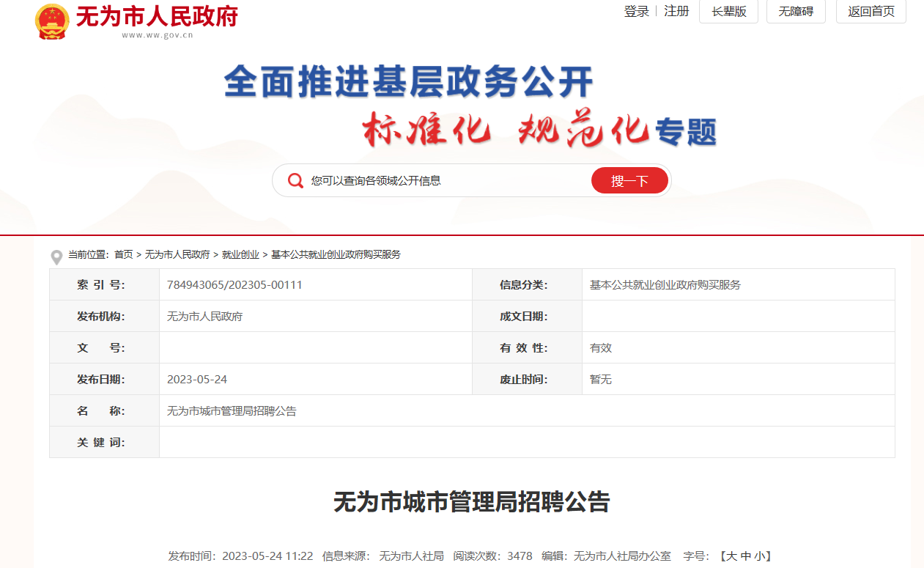Screen dimensions: 924x568
Task: Click the 关键词 label cell
Action: click(x=105, y=442)
